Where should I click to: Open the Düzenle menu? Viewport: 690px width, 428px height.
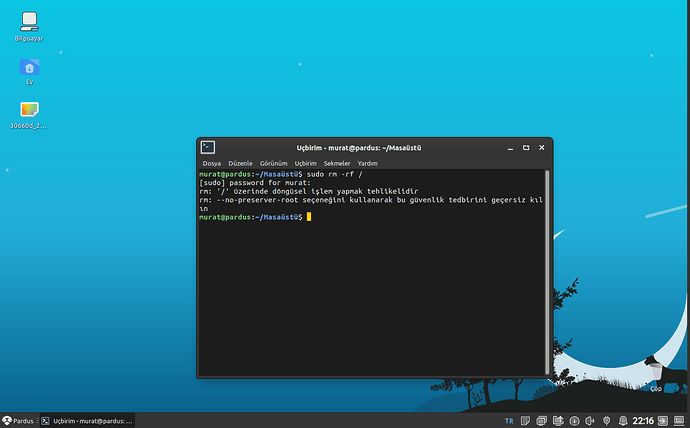(x=240, y=163)
